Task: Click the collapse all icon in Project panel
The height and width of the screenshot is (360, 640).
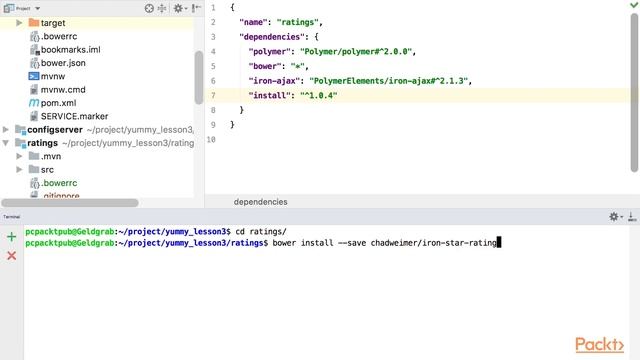Action: point(162,8)
